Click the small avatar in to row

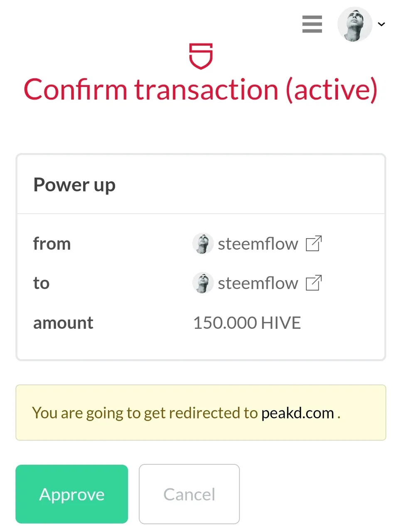[x=203, y=283]
